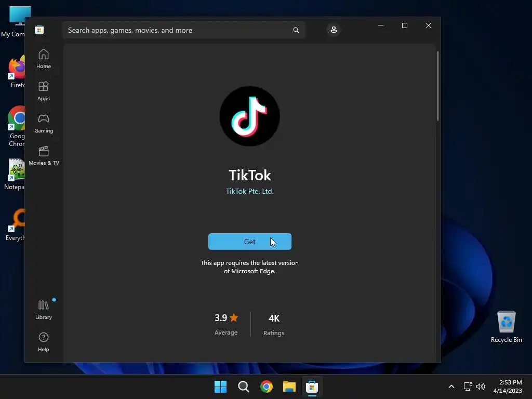
Task: Open the Home section in Store sidebar
Action: [44, 59]
